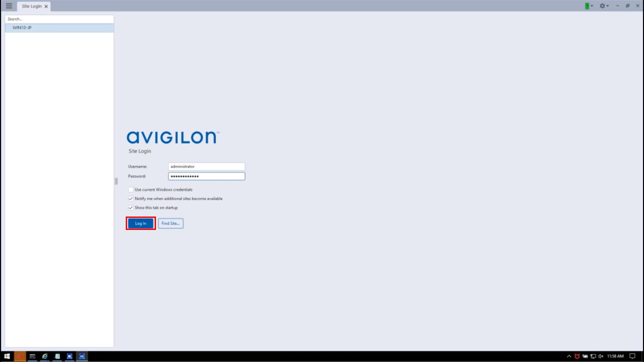Open File Explorer from the taskbar
644x362 pixels.
[x=57, y=356]
